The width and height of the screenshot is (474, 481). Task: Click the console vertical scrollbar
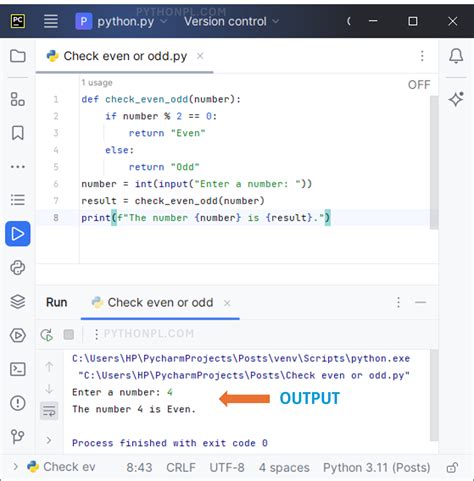pyautogui.click(x=434, y=395)
